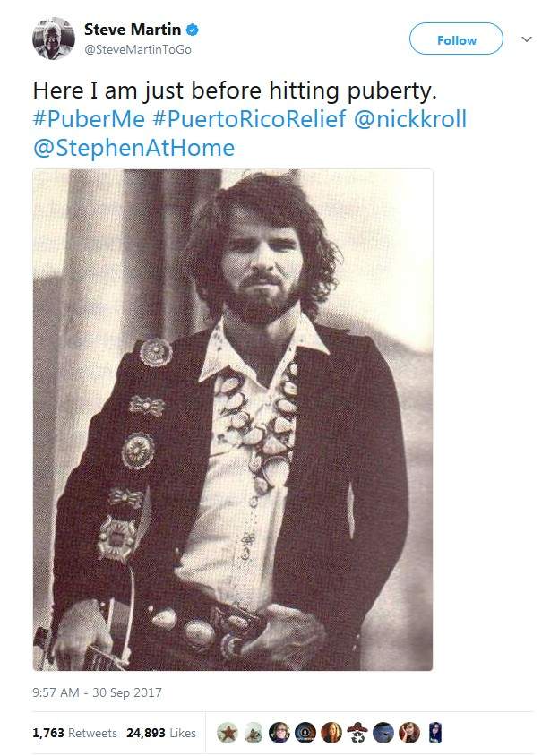559x756 pixels.
Task: View the 1,763 Retweets list
Action: [x=74, y=733]
